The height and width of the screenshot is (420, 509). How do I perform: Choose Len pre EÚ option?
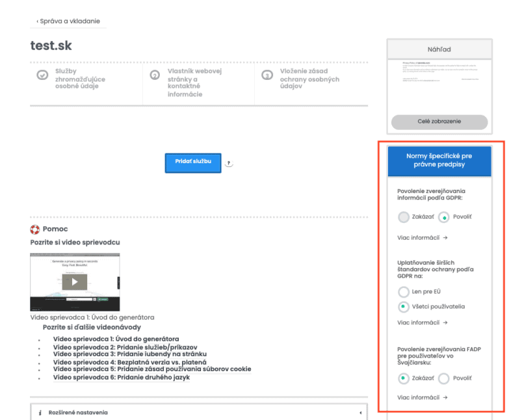[x=404, y=292]
